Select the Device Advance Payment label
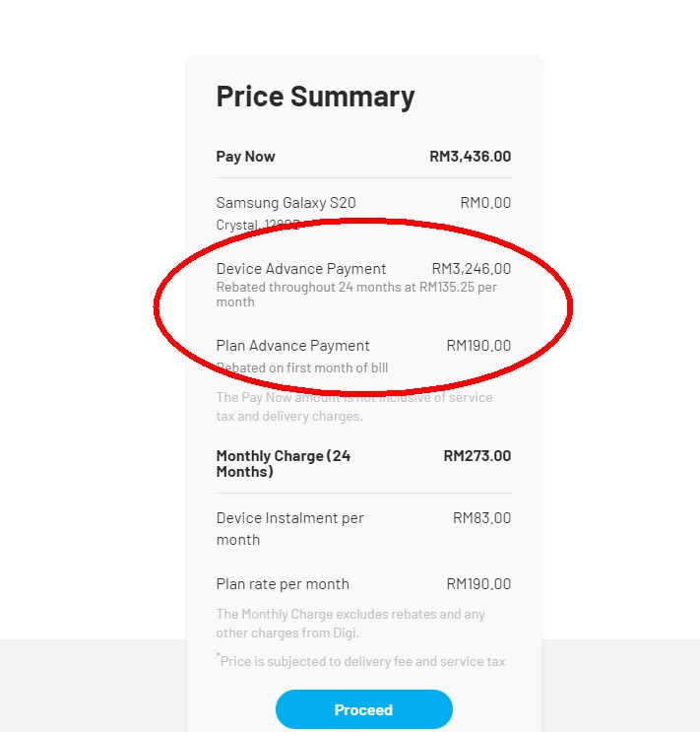This screenshot has height=732, width=700. [x=301, y=269]
